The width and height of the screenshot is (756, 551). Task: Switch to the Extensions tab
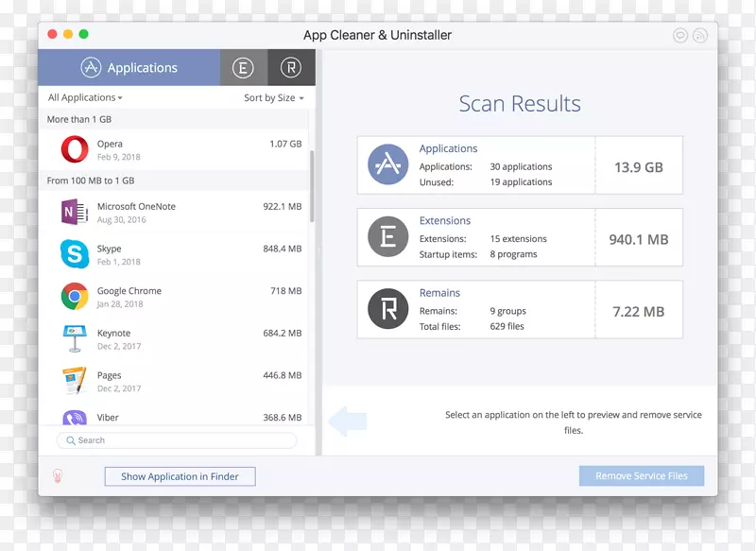(244, 68)
